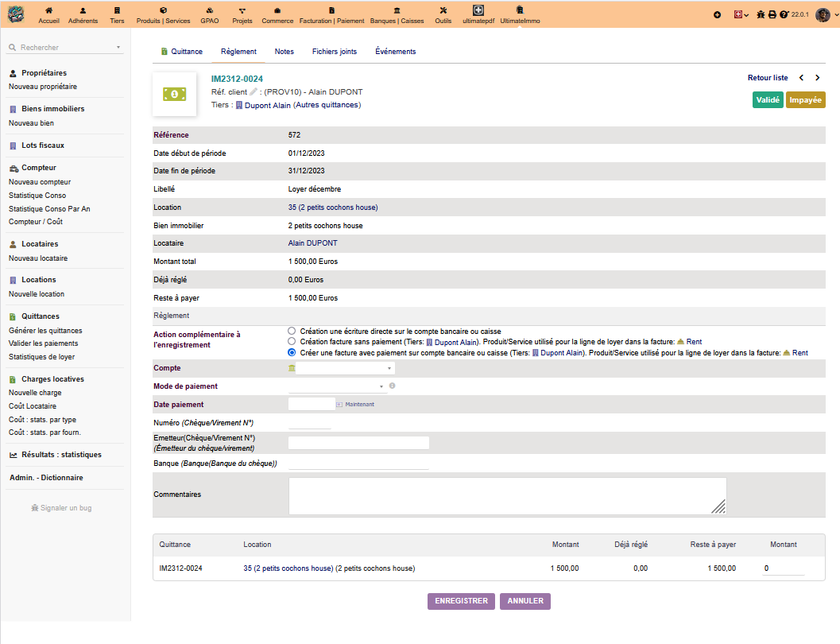Click the ENREGISTRER button

[x=461, y=601]
